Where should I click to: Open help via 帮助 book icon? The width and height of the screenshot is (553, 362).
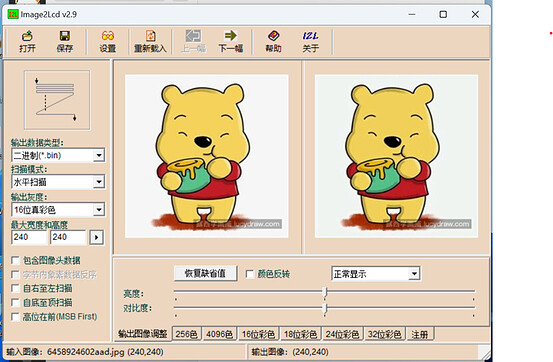tap(273, 42)
